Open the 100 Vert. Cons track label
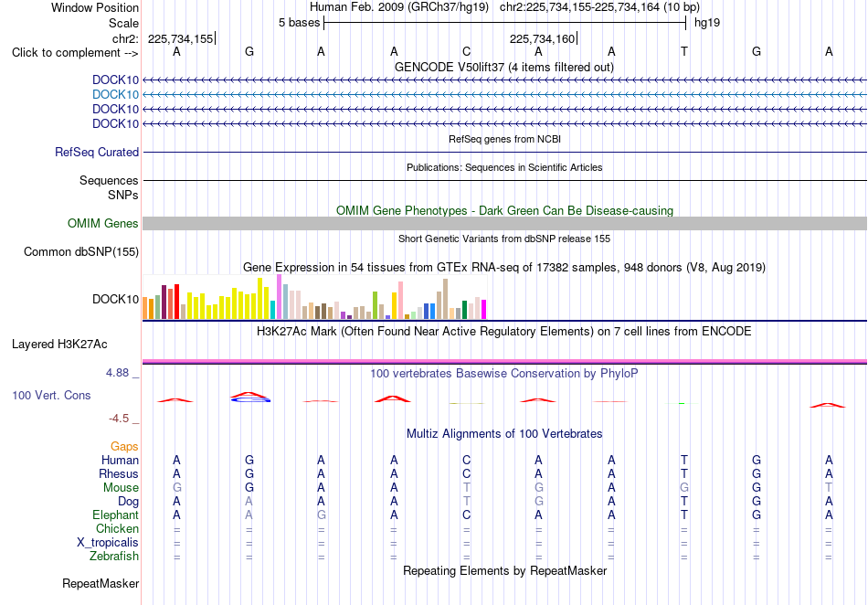 pyautogui.click(x=51, y=395)
